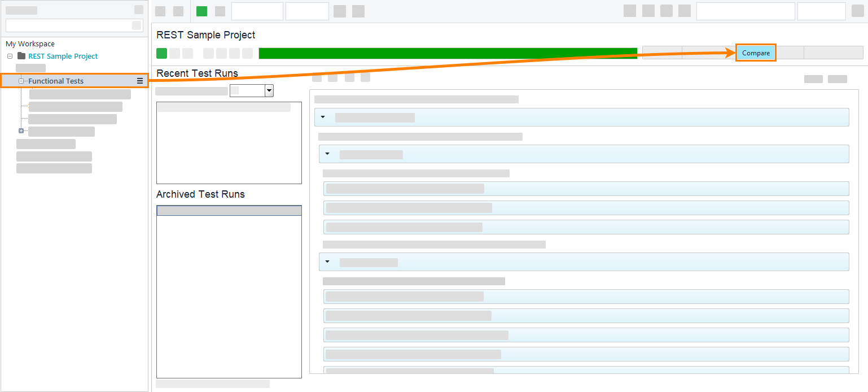Expand the plus node beneath Functional Tests
Viewport: 868px width, 392px height.
pyautogui.click(x=21, y=130)
